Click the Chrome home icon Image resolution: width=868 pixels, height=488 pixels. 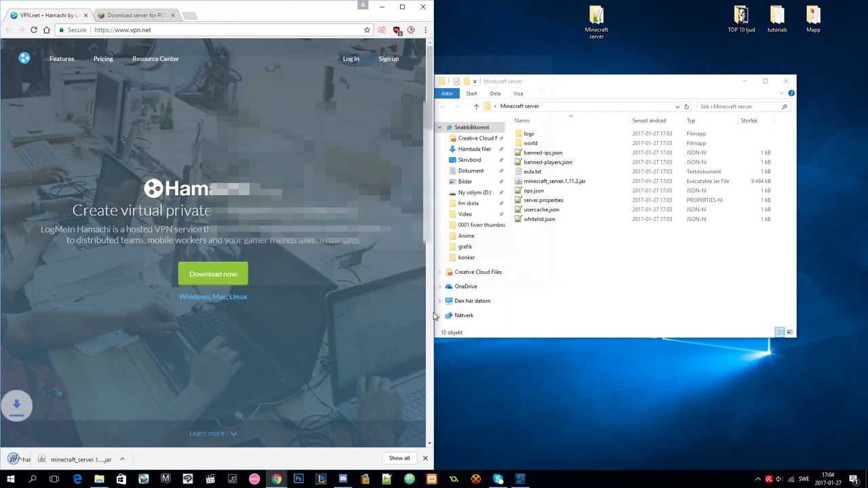coord(46,30)
